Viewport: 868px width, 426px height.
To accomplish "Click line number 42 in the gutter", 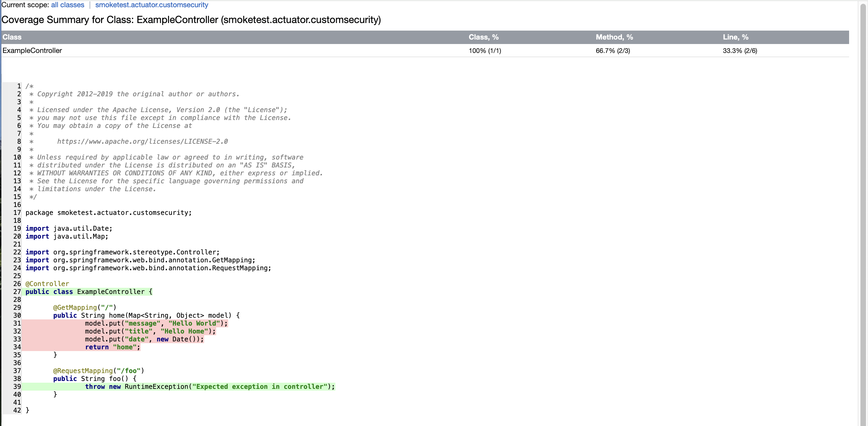I will 17,410.
